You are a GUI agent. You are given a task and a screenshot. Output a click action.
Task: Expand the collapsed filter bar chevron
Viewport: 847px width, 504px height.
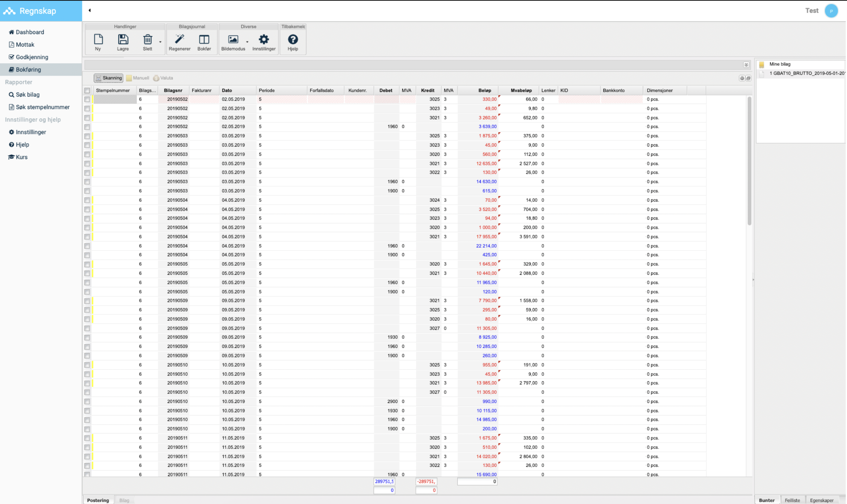(x=746, y=65)
